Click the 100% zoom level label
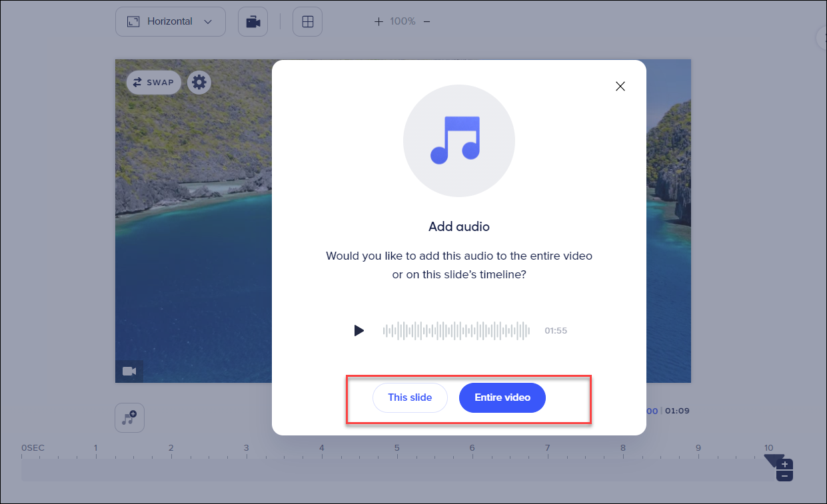Viewport: 827px width, 504px height. tap(403, 21)
